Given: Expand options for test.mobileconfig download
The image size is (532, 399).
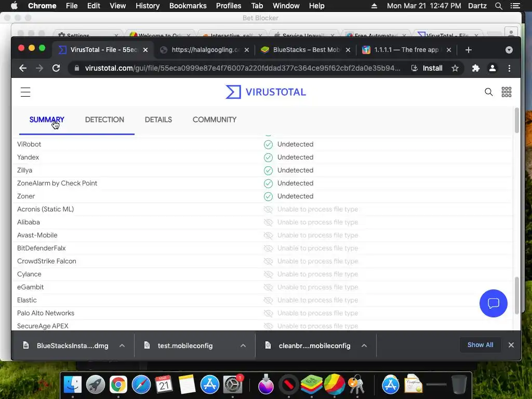Looking at the screenshot, I should [243, 345].
